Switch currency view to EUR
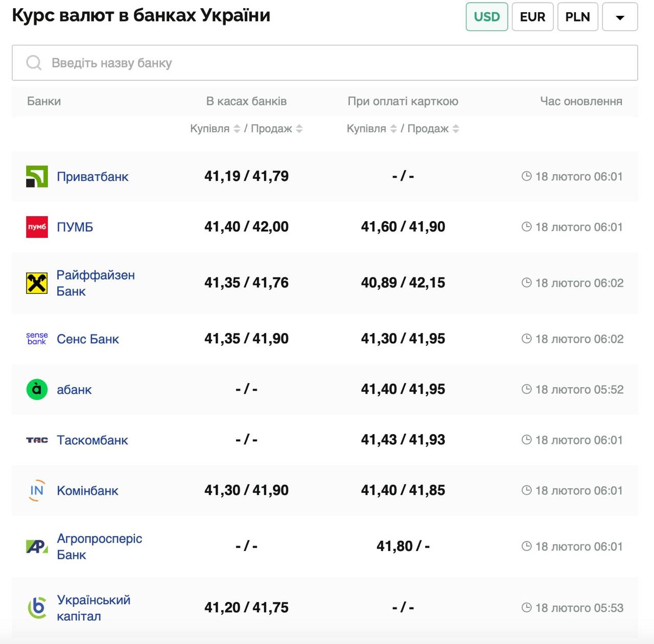Image resolution: width=654 pixels, height=644 pixels. (x=532, y=16)
